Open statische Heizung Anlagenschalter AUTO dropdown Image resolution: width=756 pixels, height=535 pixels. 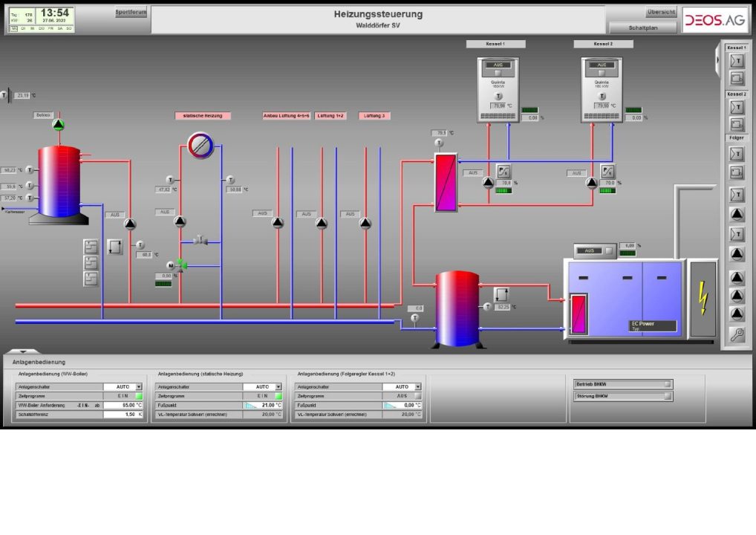pyautogui.click(x=278, y=387)
